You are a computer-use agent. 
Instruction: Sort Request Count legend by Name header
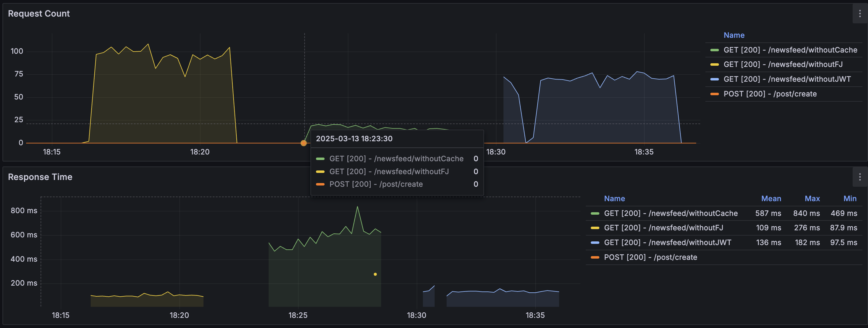[734, 35]
